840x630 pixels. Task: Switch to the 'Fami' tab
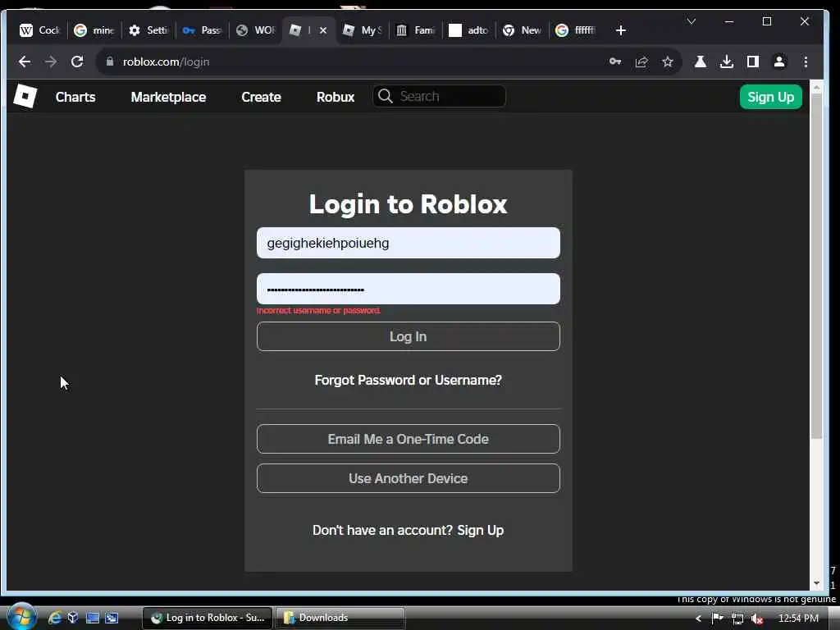(x=416, y=30)
